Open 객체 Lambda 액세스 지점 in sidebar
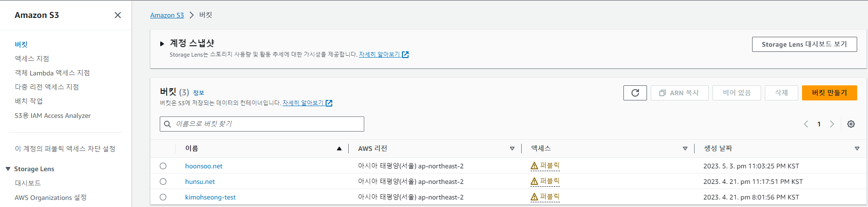868x207 pixels. (x=52, y=73)
